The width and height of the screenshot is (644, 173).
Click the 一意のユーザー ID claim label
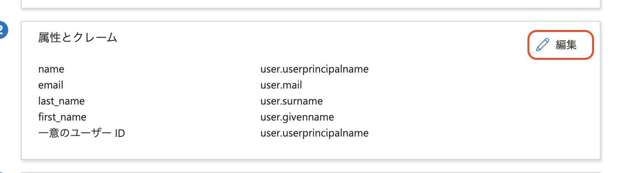81,133
